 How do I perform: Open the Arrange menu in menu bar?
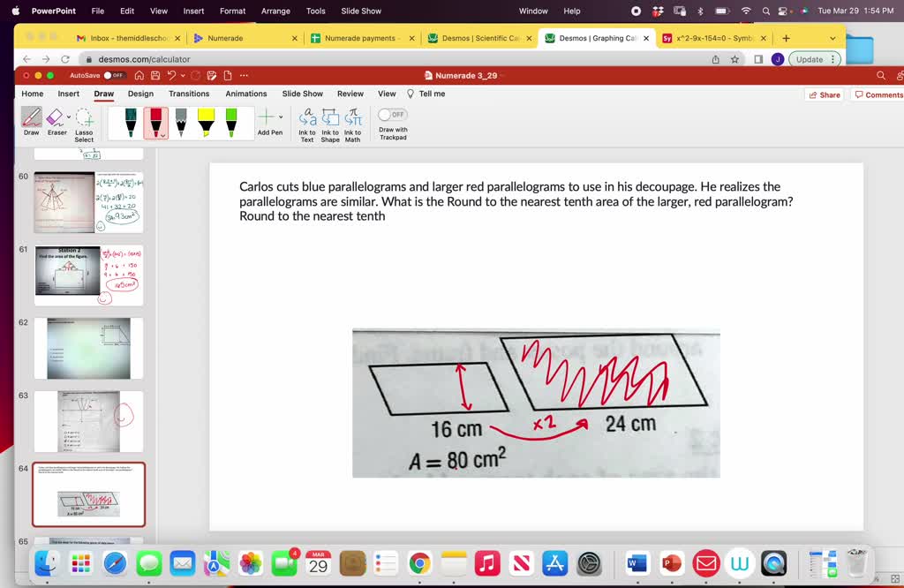(x=275, y=11)
